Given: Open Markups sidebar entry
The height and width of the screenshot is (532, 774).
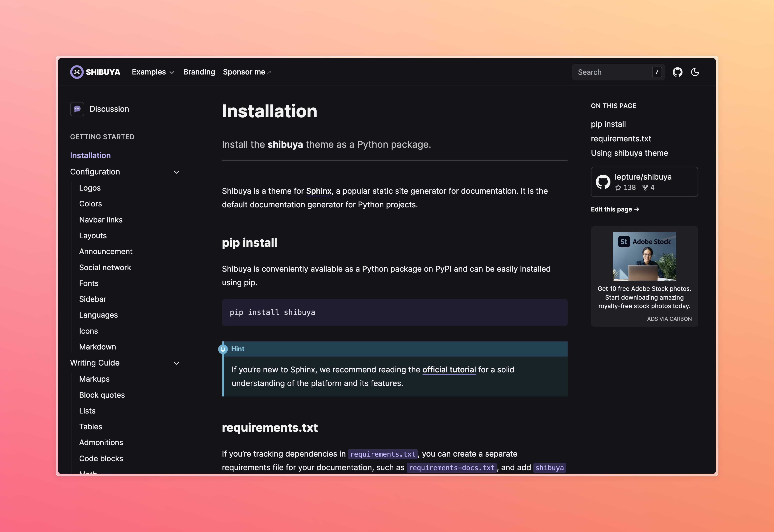Looking at the screenshot, I should point(94,379).
